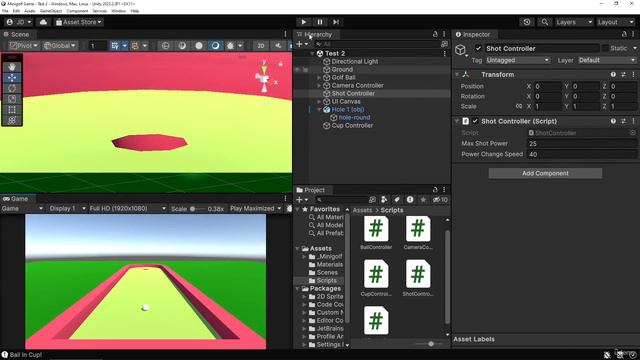The height and width of the screenshot is (360, 640).
Task: Click the Step frame button
Action: coord(336,22)
